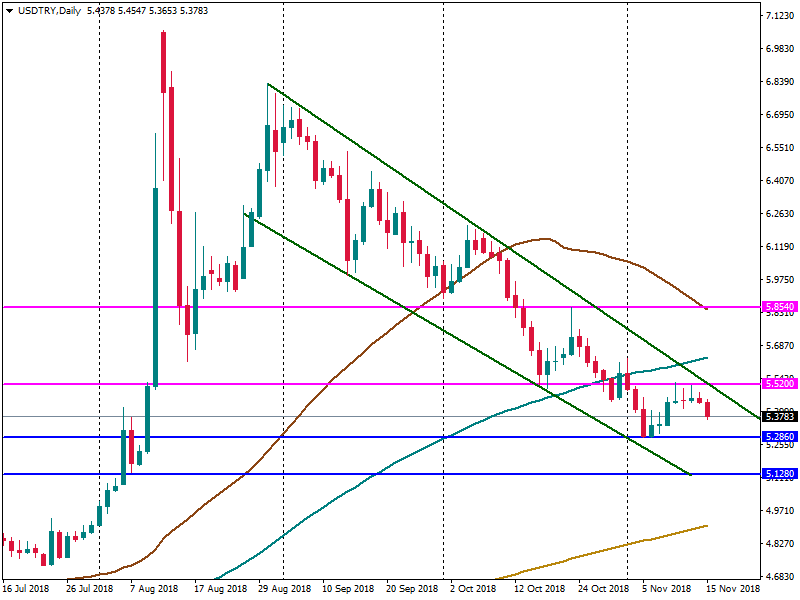Click the gold moving average curve
This screenshot has height=600, width=800.
coord(600,551)
